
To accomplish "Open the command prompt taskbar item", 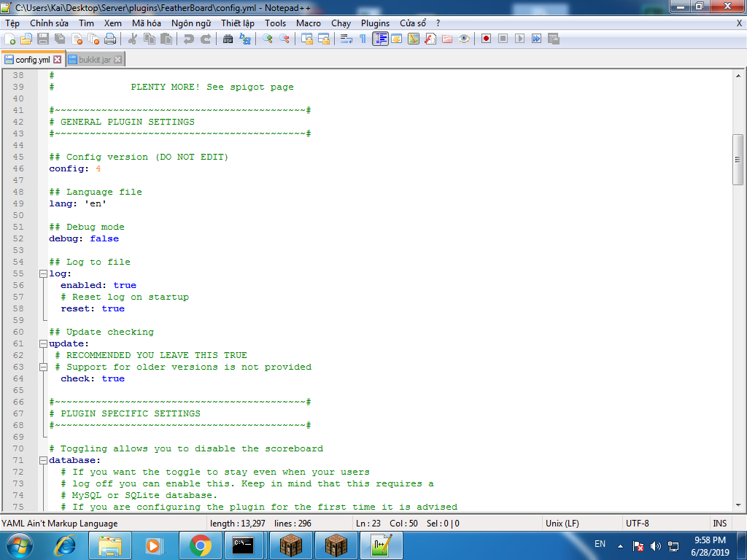I will pyautogui.click(x=243, y=545).
